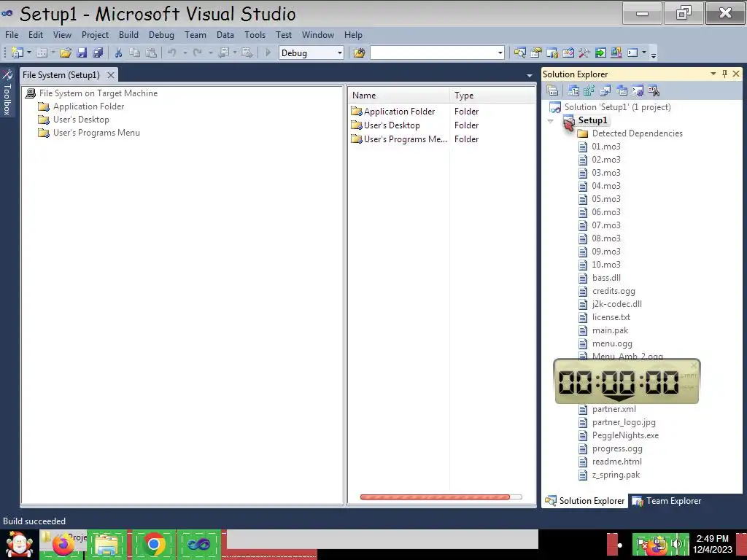Open File Types Editor icon in Solution Explorer
This screenshot has width=747, height=560.
tap(605, 90)
